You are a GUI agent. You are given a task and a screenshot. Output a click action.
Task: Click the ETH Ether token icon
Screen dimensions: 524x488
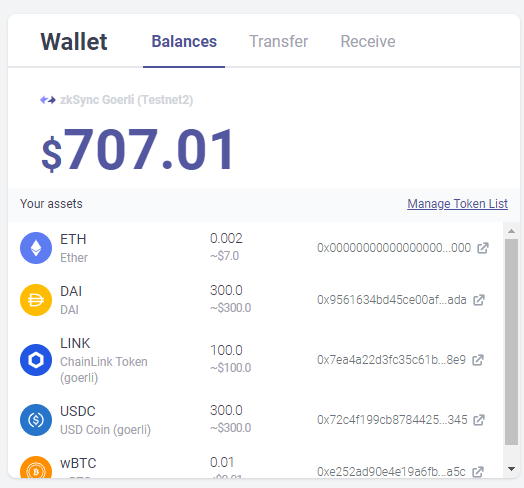(36, 248)
